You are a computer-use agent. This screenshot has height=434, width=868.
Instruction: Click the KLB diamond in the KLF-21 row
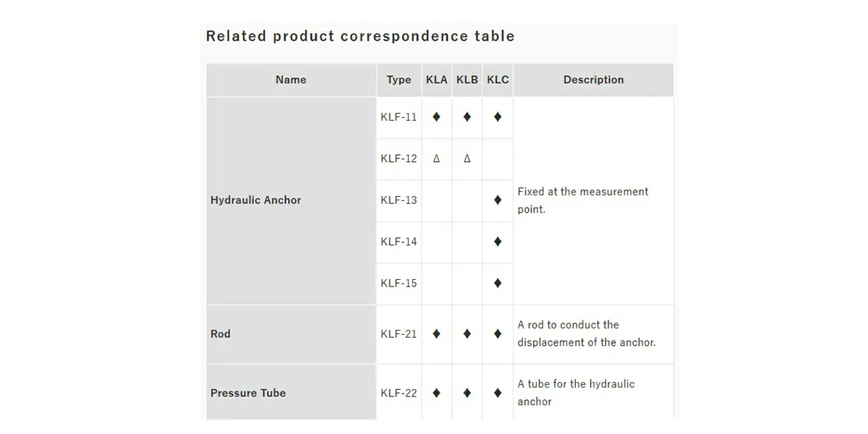coord(467,333)
